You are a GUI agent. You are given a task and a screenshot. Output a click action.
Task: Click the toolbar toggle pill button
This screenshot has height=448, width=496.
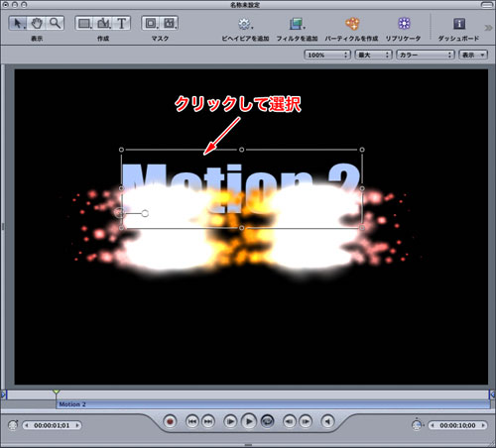[x=487, y=5]
